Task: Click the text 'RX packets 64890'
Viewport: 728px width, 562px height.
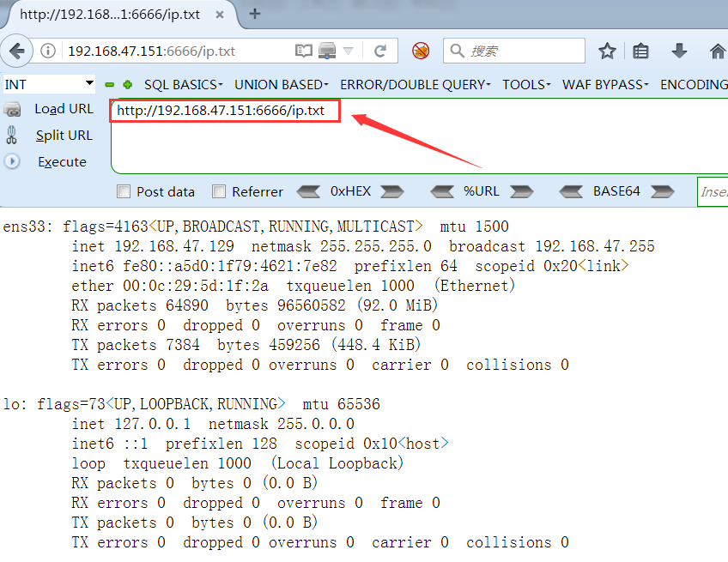Action: click(x=140, y=305)
